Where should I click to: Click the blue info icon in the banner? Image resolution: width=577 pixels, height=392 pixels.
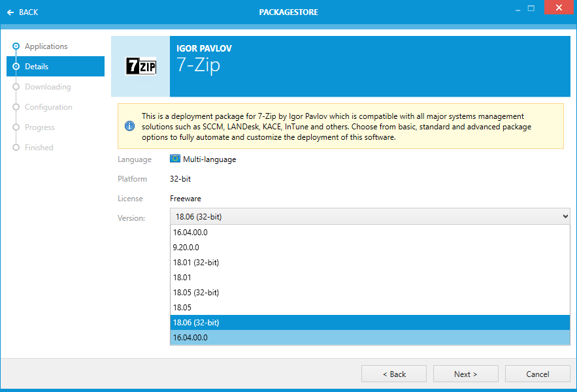coord(129,125)
